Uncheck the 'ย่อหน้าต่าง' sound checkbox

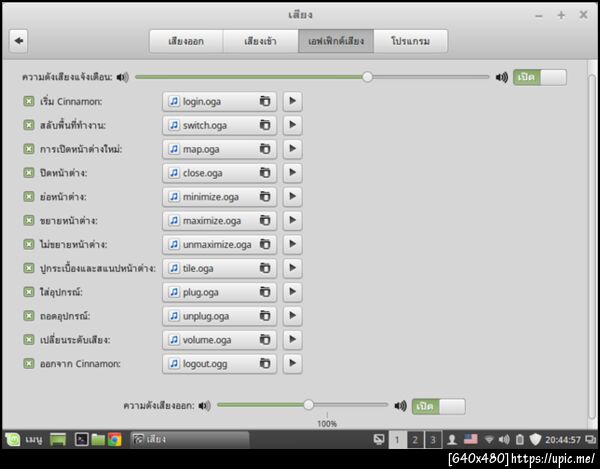pos(29,197)
